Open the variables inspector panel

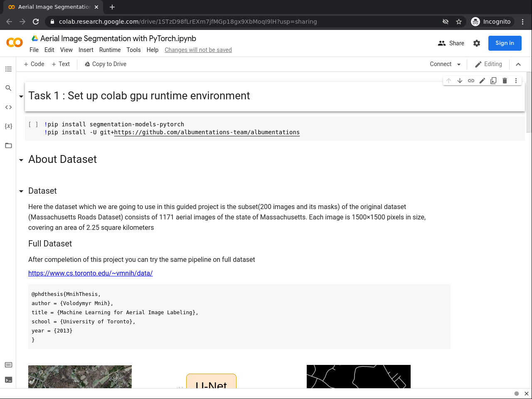pos(8,126)
